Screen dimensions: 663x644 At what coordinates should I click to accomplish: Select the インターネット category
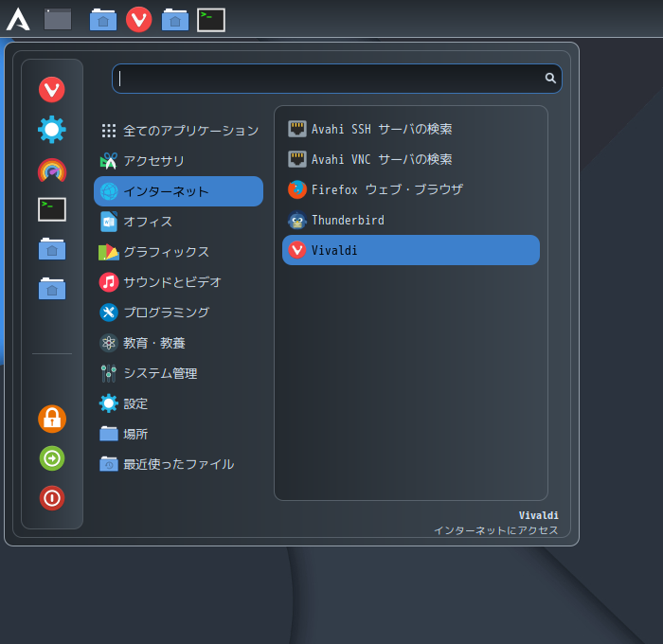click(178, 191)
